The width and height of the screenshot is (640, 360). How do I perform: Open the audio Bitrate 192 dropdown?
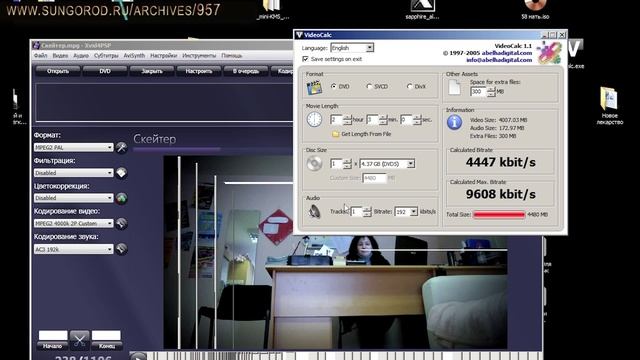click(x=413, y=212)
